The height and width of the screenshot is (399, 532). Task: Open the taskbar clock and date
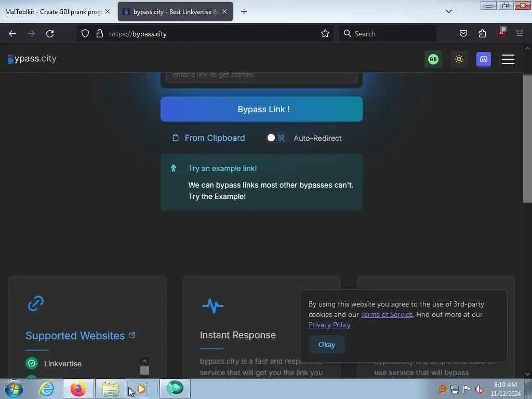pos(505,389)
